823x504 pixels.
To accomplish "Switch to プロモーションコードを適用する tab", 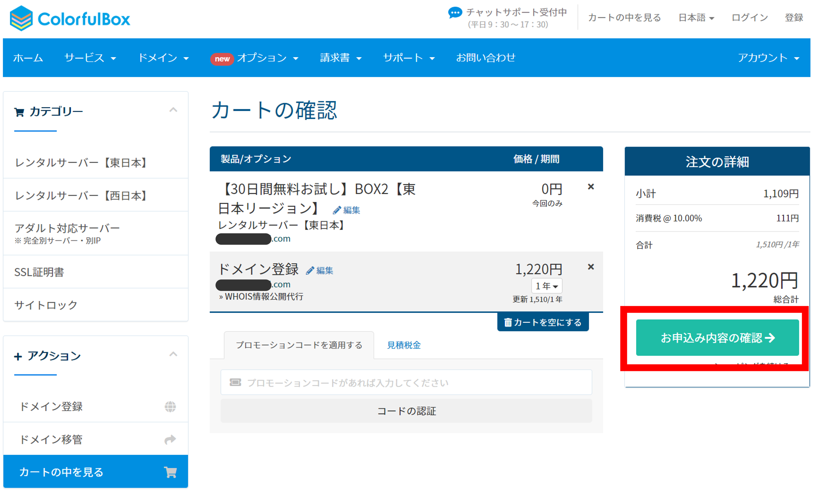I will click(299, 345).
